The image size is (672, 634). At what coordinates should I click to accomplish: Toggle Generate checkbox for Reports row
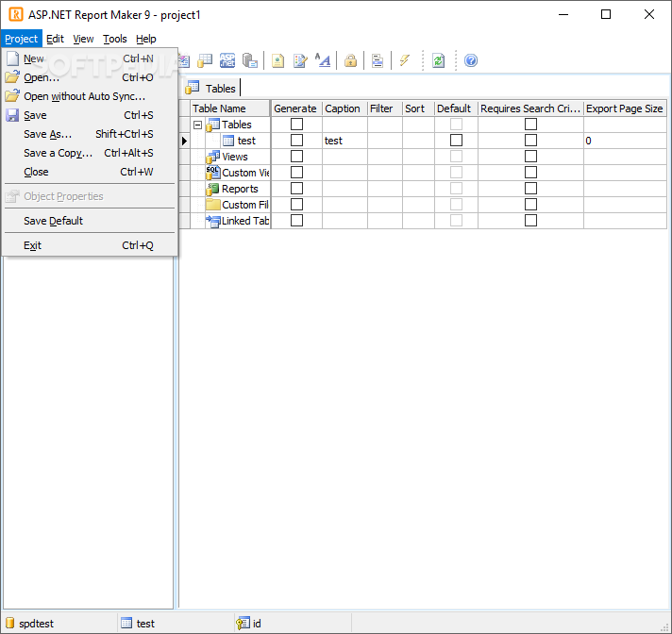(296, 189)
